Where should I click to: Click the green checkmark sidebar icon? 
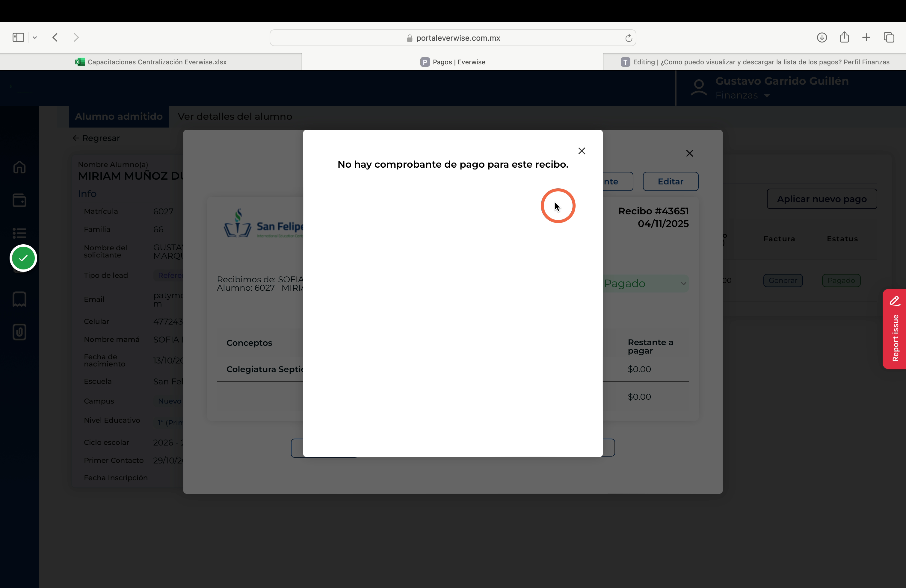tap(23, 258)
